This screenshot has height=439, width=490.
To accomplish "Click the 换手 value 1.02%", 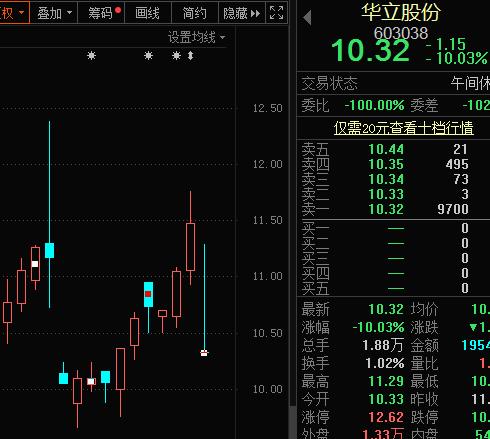I will click(385, 363).
